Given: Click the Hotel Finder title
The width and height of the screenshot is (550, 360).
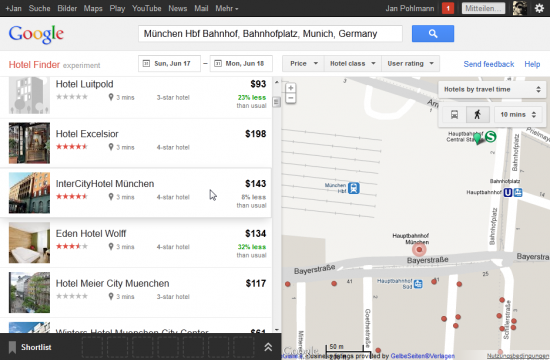Looking at the screenshot, I should tap(34, 65).
